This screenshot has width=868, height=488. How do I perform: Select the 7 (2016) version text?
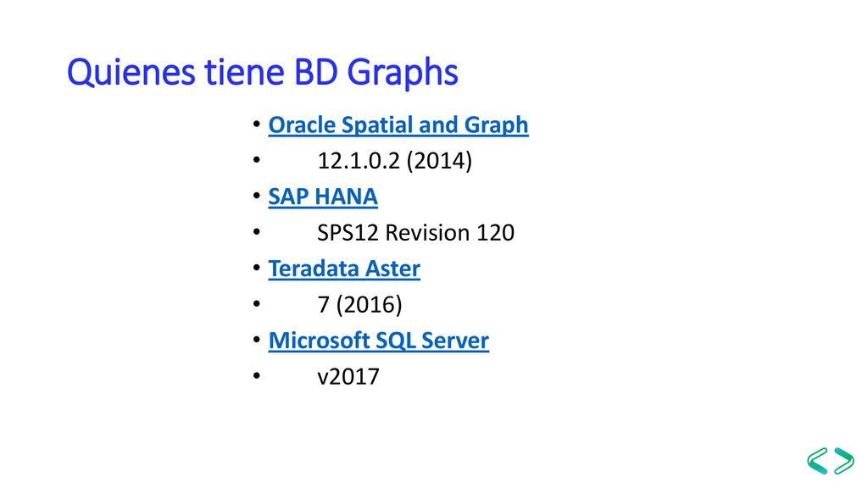[x=359, y=305]
